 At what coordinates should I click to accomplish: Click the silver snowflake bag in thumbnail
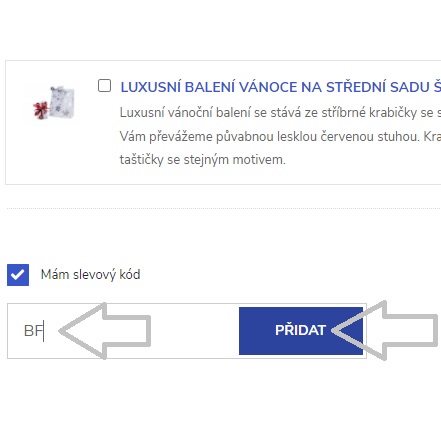pyautogui.click(x=62, y=102)
